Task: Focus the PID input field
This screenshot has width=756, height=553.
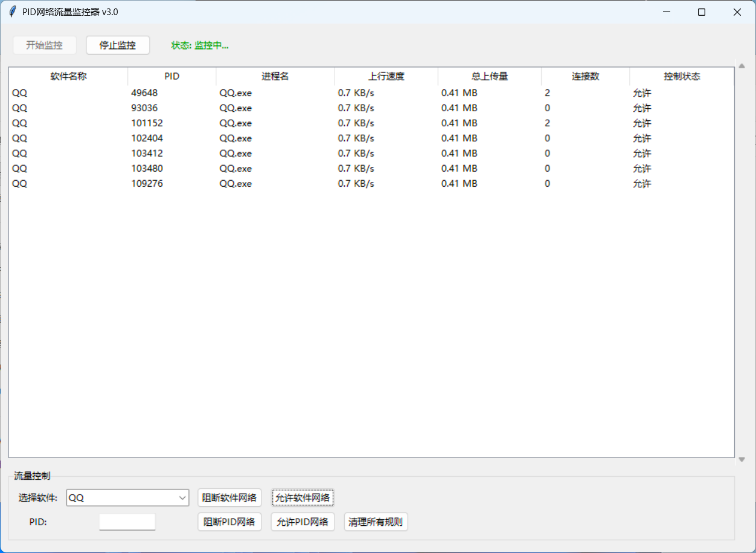Action: point(127,522)
